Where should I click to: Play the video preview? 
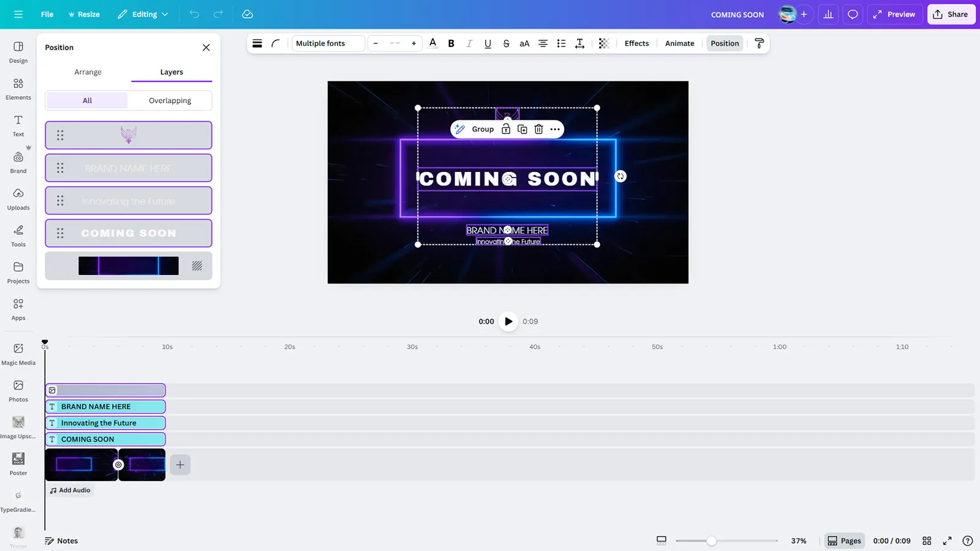[508, 321]
